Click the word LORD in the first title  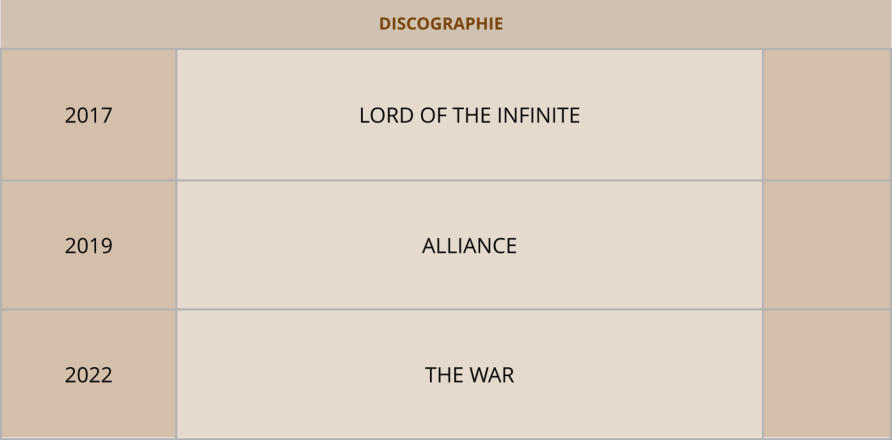384,115
